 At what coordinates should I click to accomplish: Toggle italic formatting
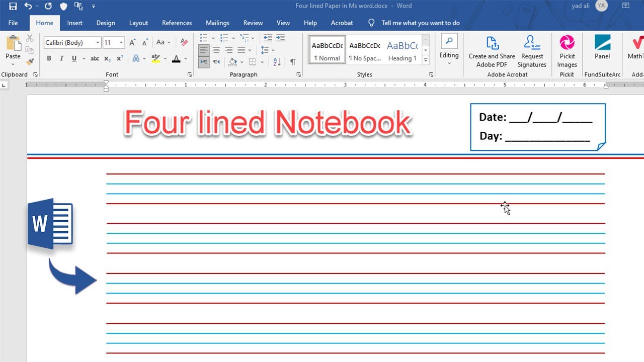point(61,59)
